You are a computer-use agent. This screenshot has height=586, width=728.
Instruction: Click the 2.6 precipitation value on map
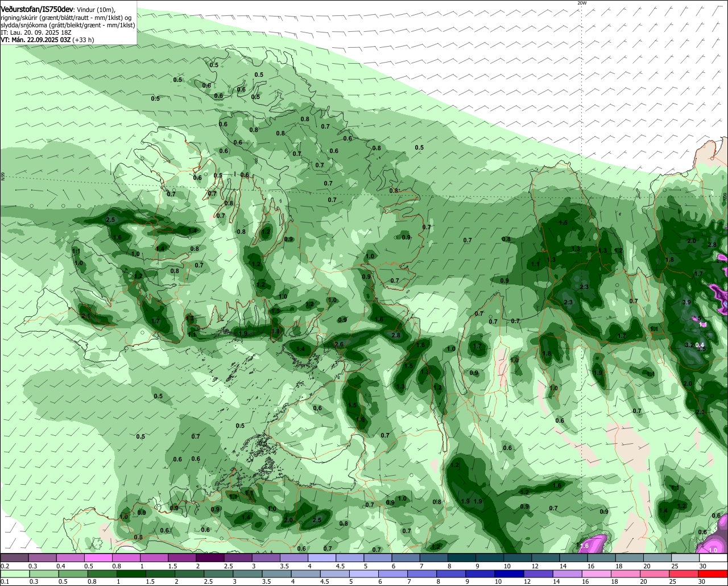coord(339,344)
